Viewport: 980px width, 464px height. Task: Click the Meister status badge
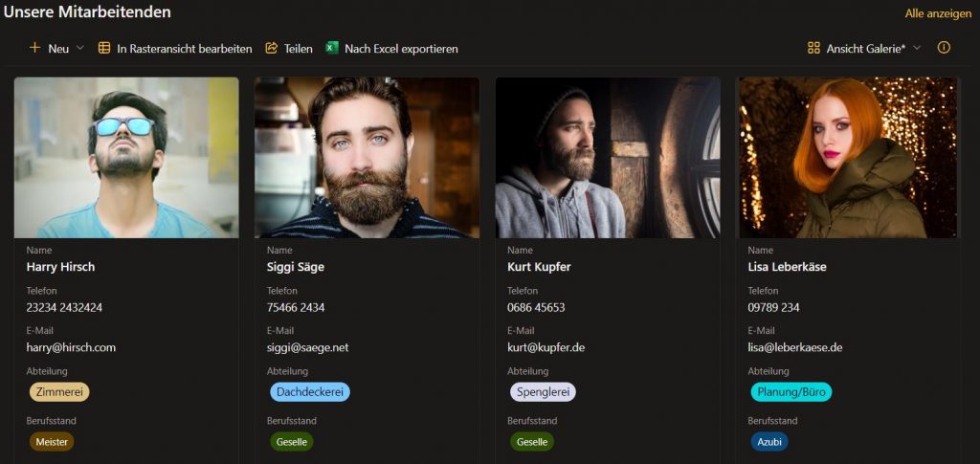[x=52, y=442]
